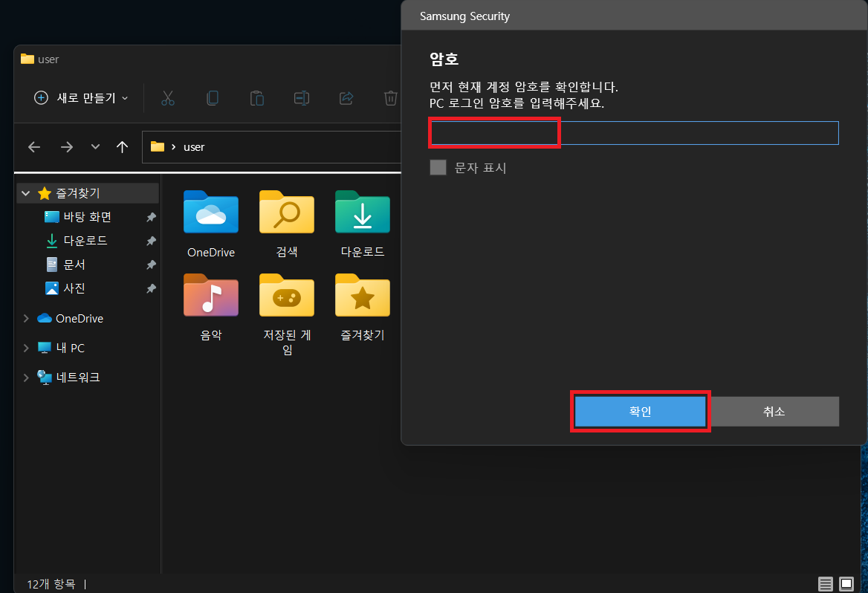Image resolution: width=868 pixels, height=593 pixels.
Task: Switch to details view in the status bar
Action: point(826,583)
